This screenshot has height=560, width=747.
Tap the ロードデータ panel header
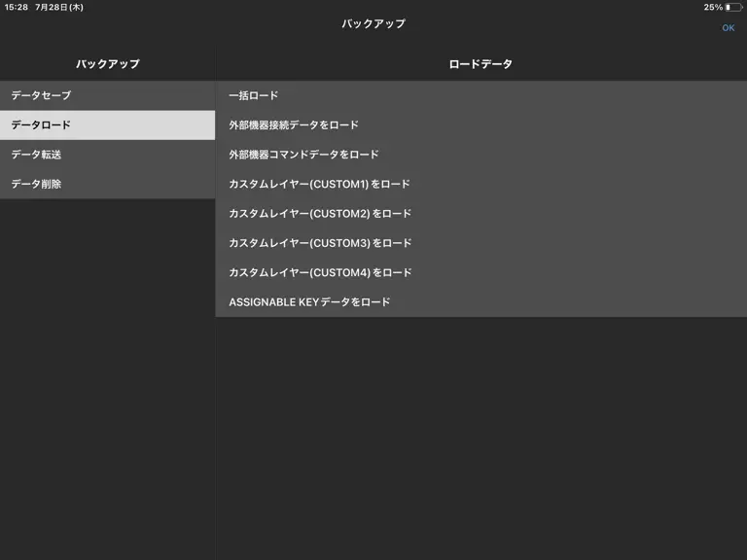[x=480, y=64]
